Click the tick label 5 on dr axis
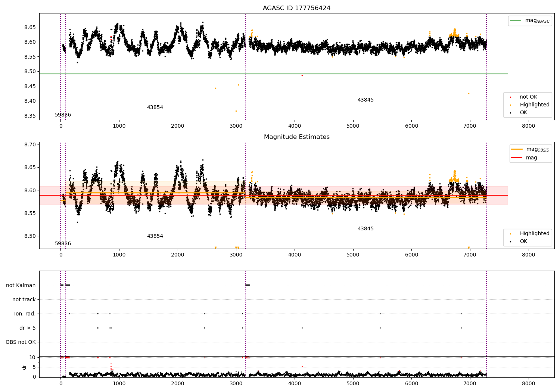 34,367
